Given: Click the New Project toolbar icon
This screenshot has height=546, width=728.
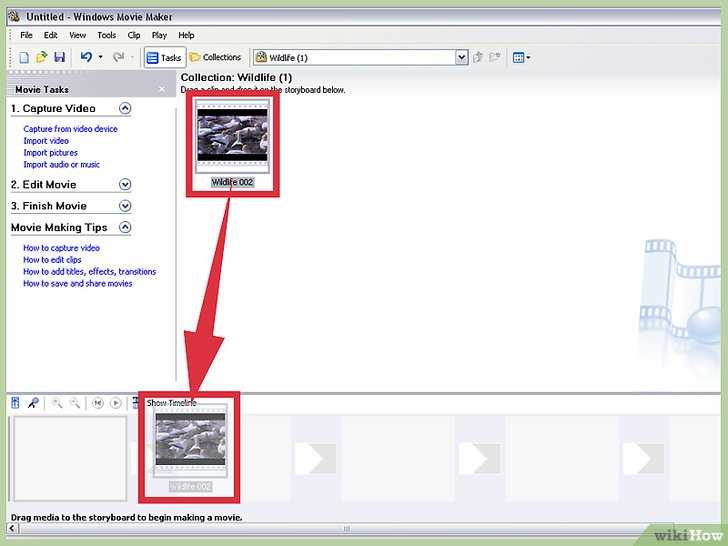Looking at the screenshot, I should point(24,58).
